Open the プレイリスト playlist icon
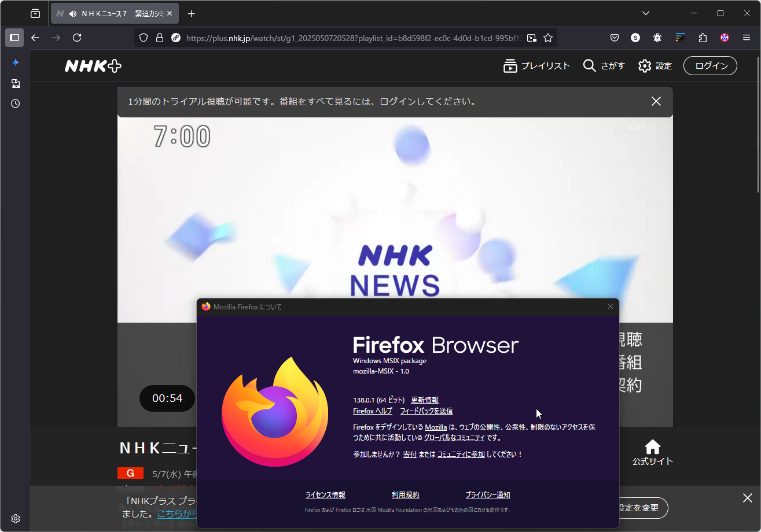The width and height of the screenshot is (761, 532). [510, 65]
